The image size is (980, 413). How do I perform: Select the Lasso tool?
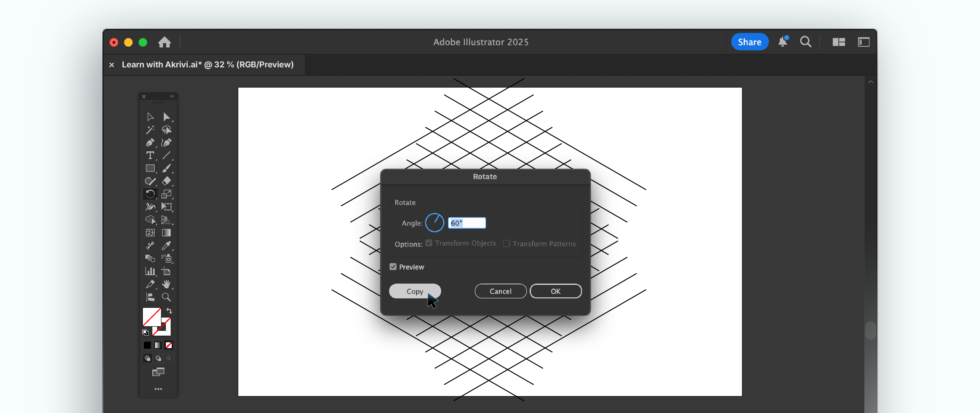pos(166,130)
